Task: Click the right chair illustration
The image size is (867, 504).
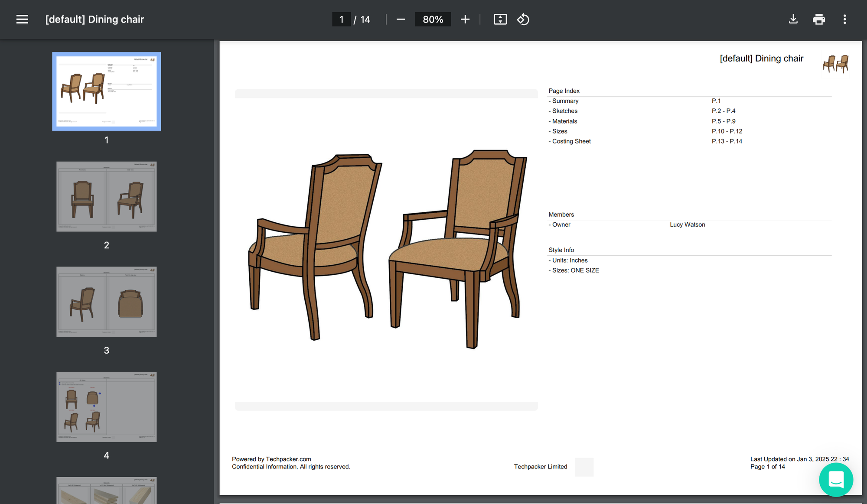Action: point(458,249)
